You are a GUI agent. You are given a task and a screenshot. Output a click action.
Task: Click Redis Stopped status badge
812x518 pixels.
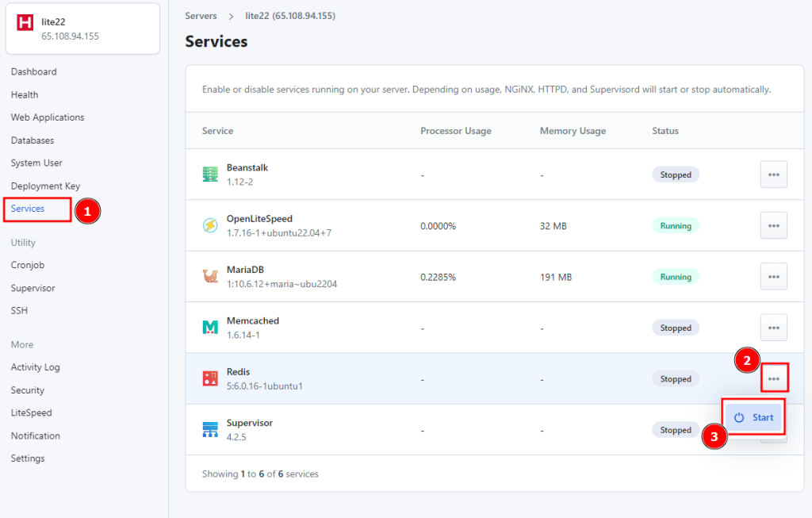tap(676, 378)
